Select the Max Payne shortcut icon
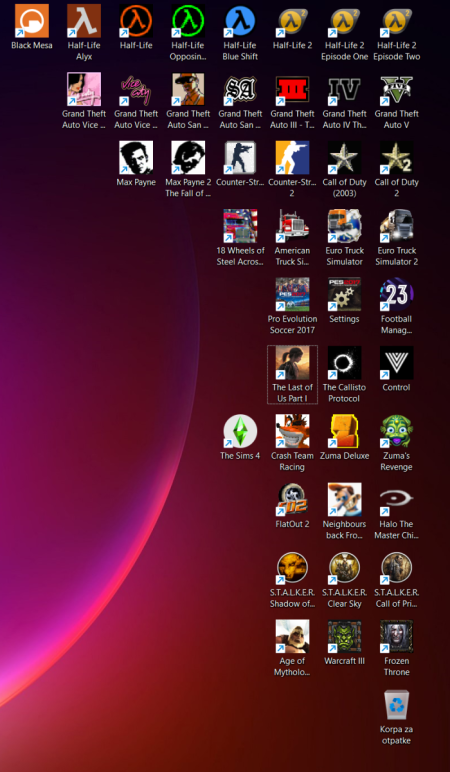The image size is (450, 772). pyautogui.click(x=136, y=158)
